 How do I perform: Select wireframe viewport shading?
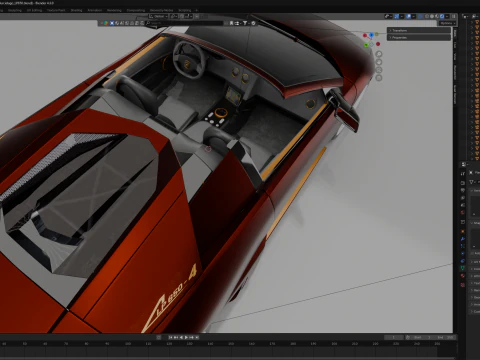coord(427,16)
